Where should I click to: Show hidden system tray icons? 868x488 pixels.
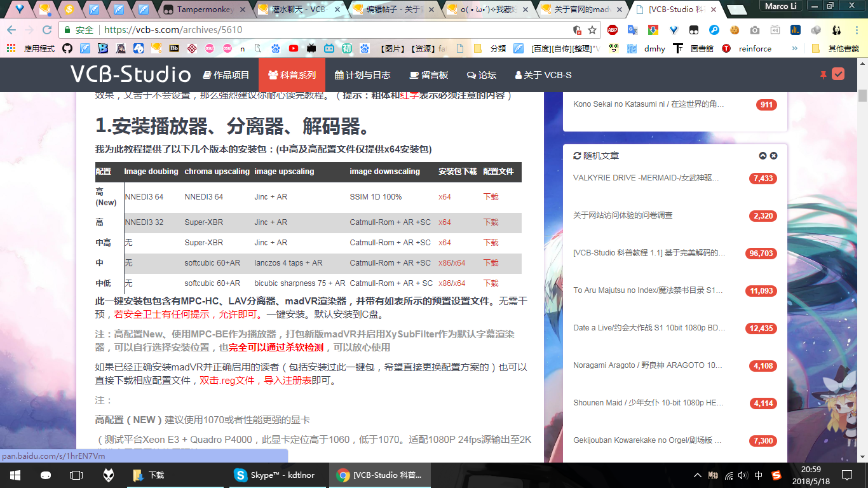[698, 475]
